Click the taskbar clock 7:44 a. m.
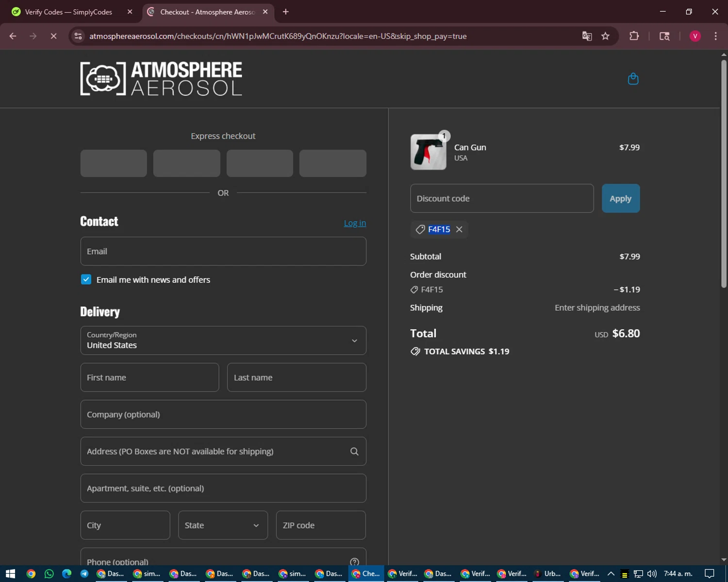The height and width of the screenshot is (582, 728). (678, 574)
